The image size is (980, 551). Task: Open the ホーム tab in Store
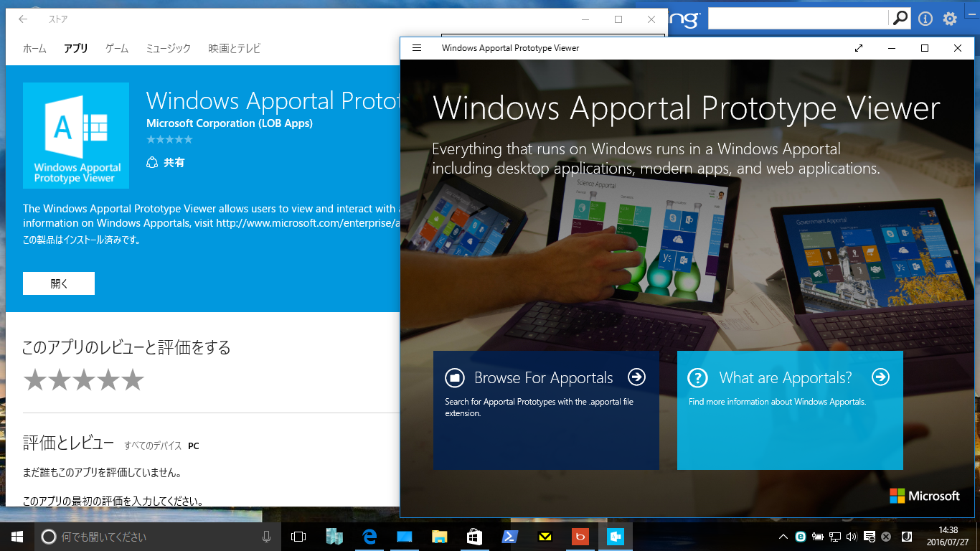[x=34, y=49]
